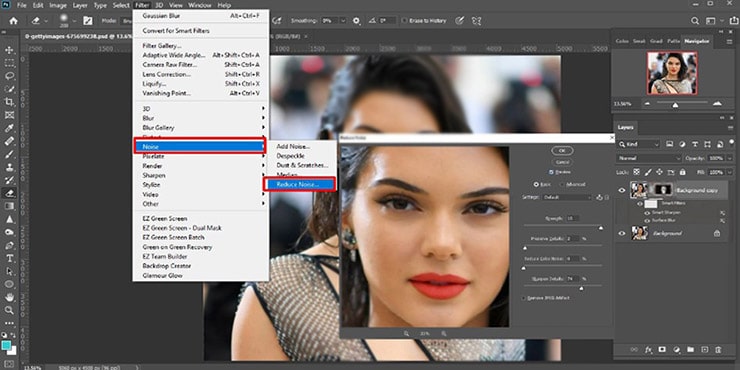Add a layer style with fx icon
This screenshot has height=370, width=740.
click(x=648, y=350)
